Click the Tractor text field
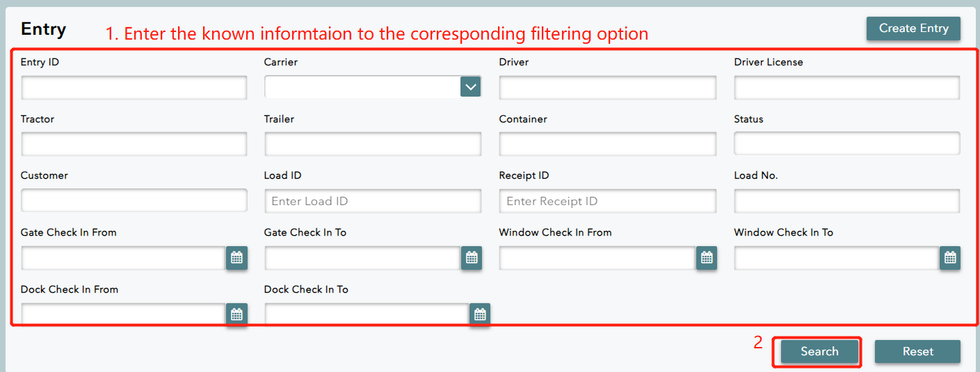This screenshot has width=980, height=372. pyautogui.click(x=134, y=145)
